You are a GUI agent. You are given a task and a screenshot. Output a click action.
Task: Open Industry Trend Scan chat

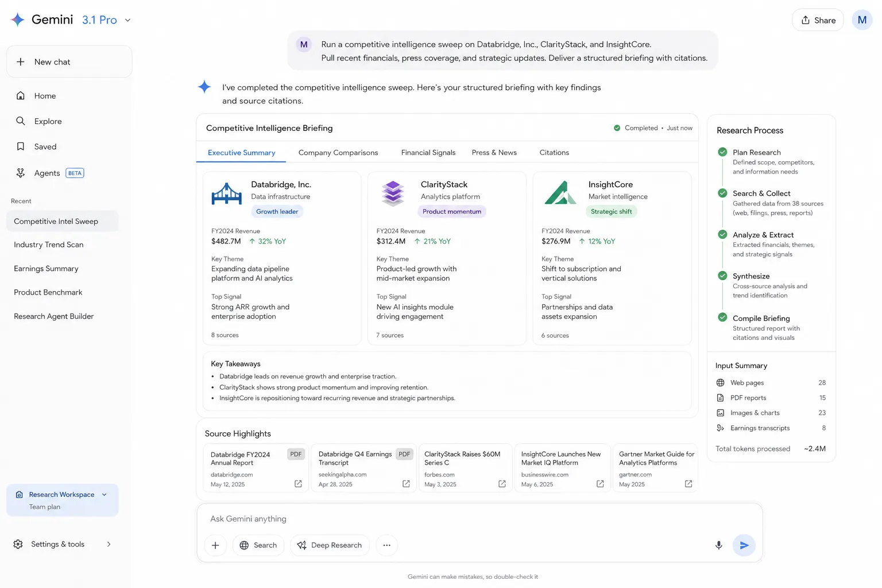tap(49, 245)
